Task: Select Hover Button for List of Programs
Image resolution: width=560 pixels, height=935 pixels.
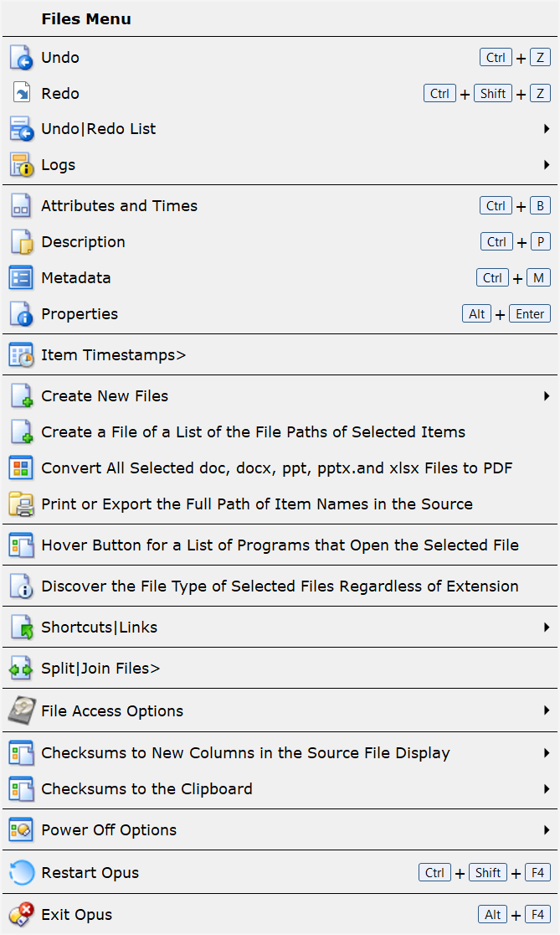Action: 280,545
